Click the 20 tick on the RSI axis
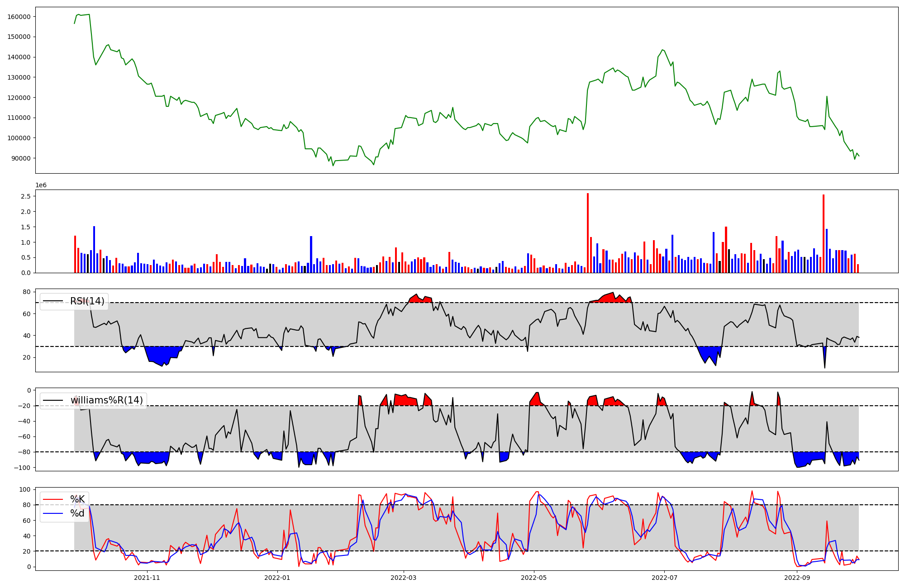 27,357
